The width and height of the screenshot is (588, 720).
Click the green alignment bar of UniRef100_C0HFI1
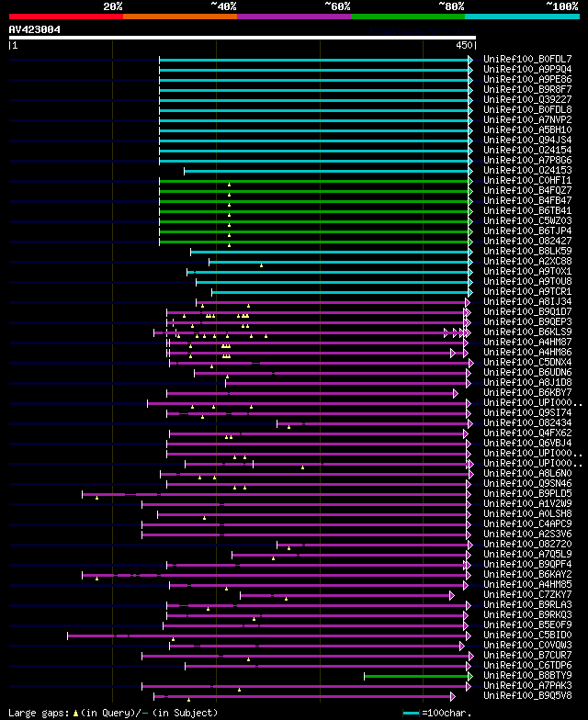pos(316,182)
